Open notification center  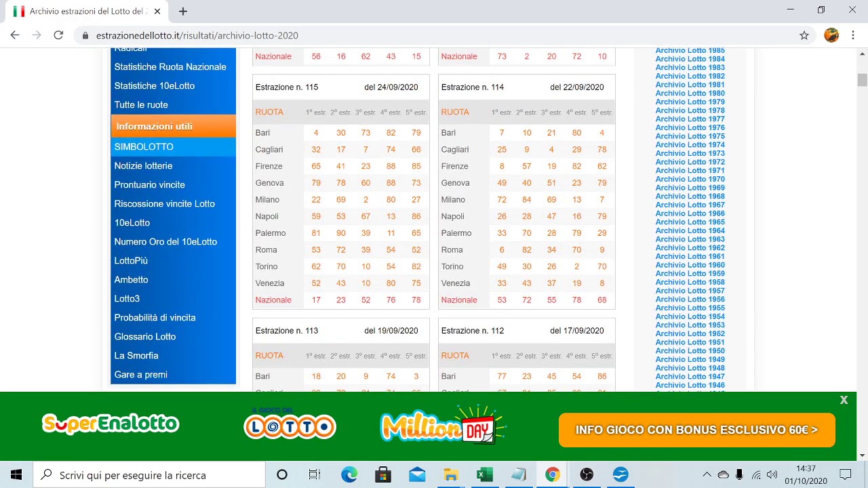click(846, 474)
